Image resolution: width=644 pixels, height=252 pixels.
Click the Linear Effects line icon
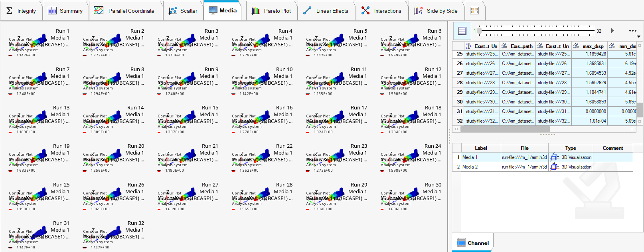(x=307, y=11)
